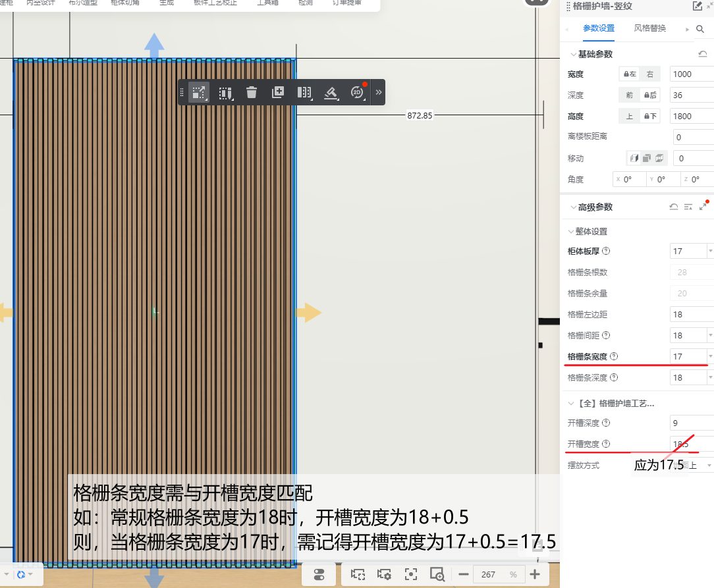Click the duplicate copy icon in floating toolbar
714x588 pixels.
click(278, 92)
